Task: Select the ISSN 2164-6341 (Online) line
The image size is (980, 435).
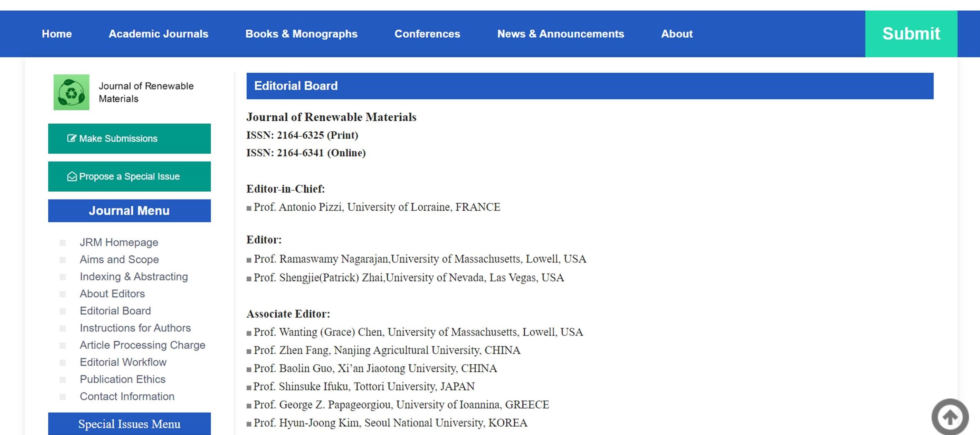Action: [x=306, y=153]
